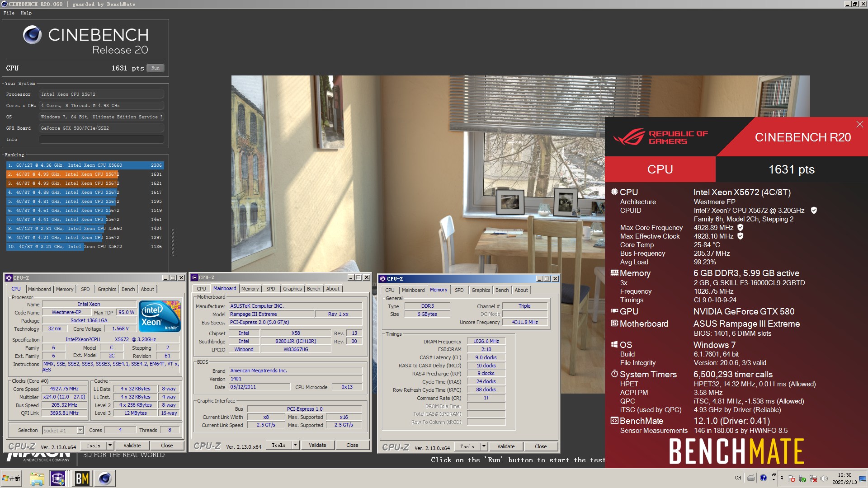Open BenchMate from the taskbar

point(82,478)
